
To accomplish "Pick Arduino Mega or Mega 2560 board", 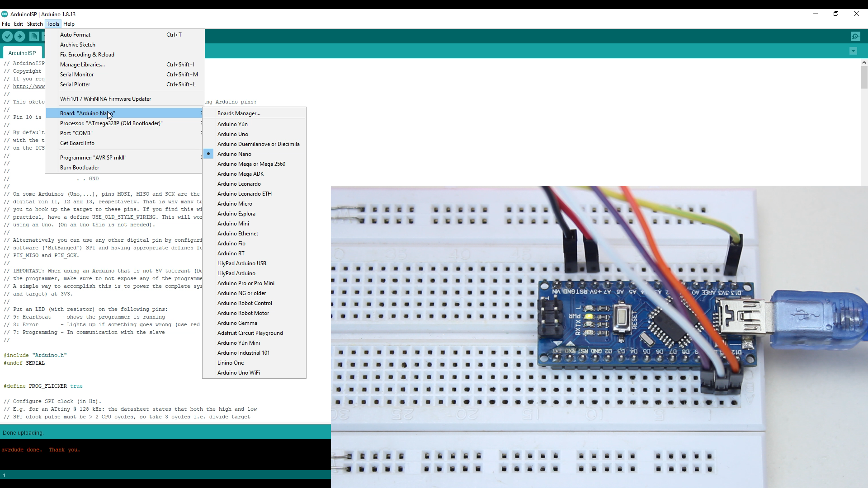I will coord(251,164).
